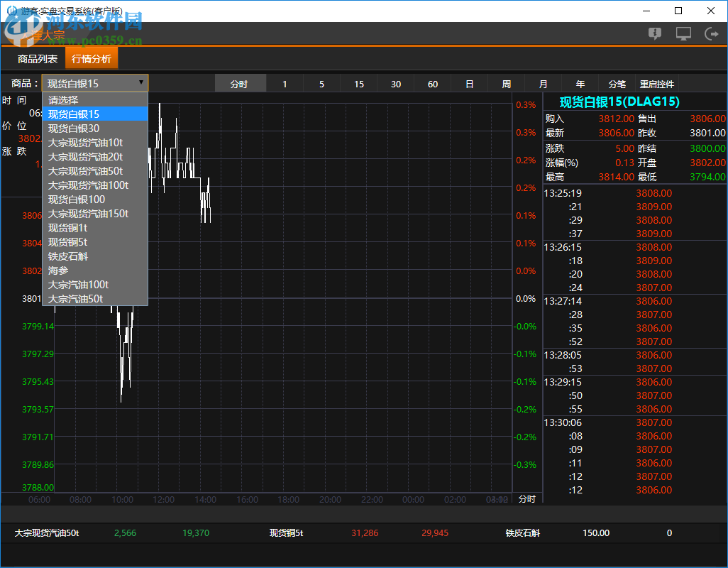Pick 大宗现货汽油100t from the dropdown
The image size is (728, 568).
(x=94, y=185)
